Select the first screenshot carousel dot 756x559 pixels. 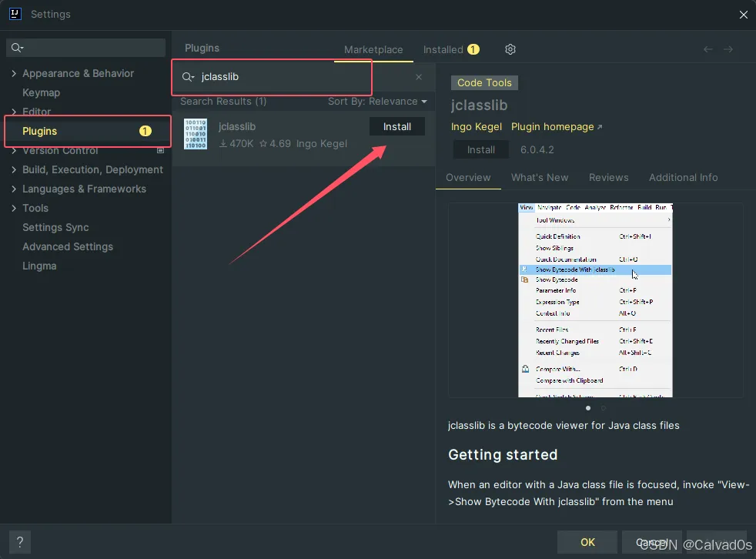587,408
